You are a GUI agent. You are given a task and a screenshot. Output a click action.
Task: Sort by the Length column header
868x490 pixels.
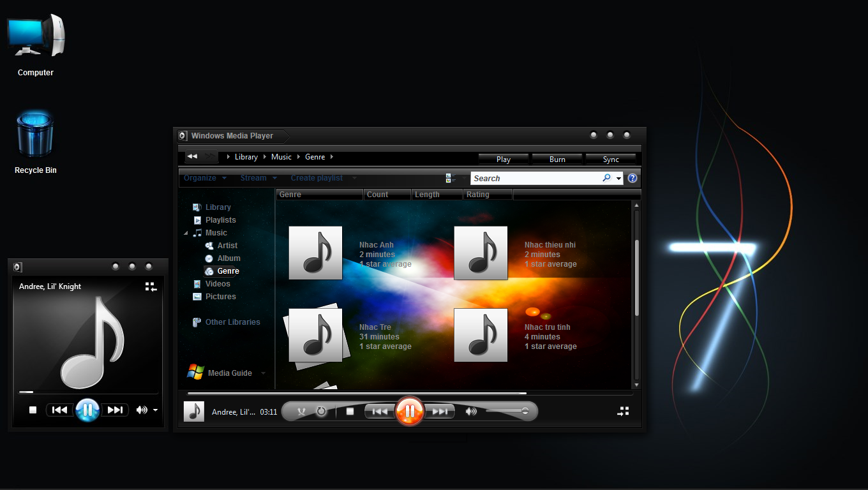click(437, 195)
